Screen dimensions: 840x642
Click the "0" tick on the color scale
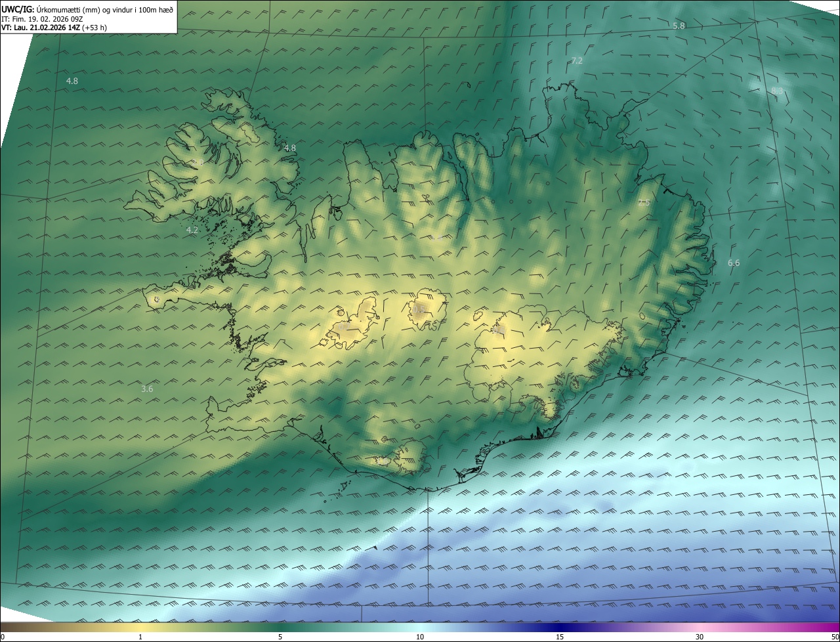pyautogui.click(x=3, y=637)
